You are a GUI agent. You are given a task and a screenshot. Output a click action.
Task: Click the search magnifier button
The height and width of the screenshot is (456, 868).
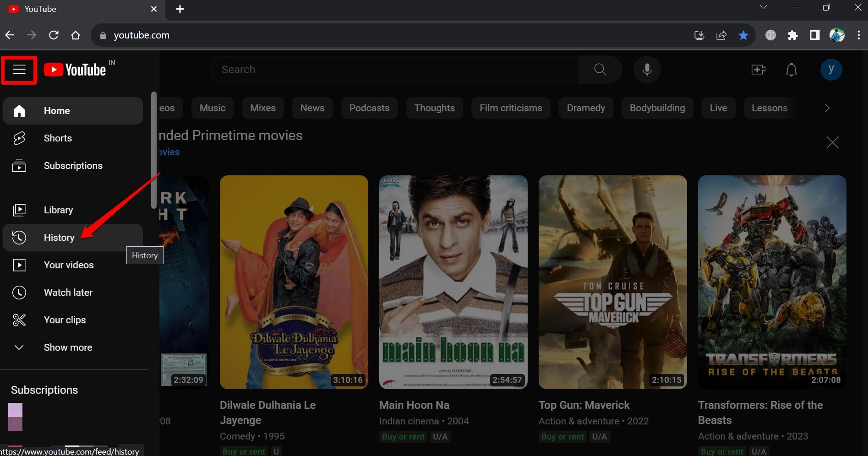[x=600, y=70]
